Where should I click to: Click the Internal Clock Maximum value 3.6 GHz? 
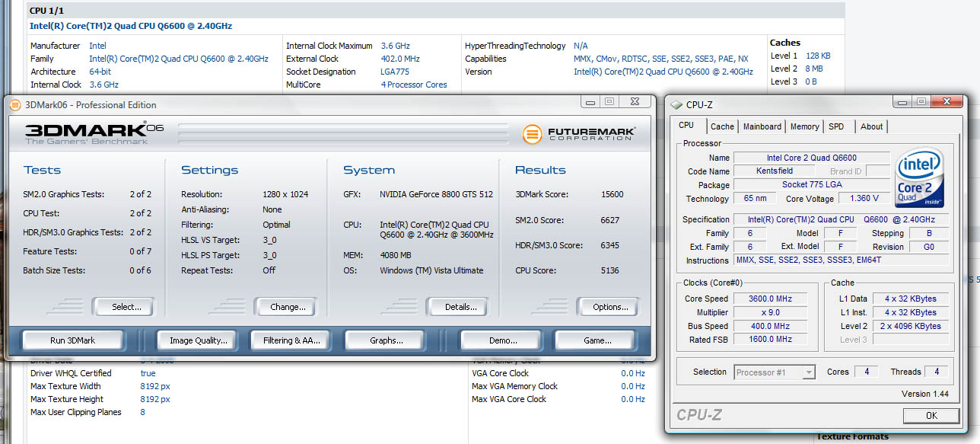(395, 46)
